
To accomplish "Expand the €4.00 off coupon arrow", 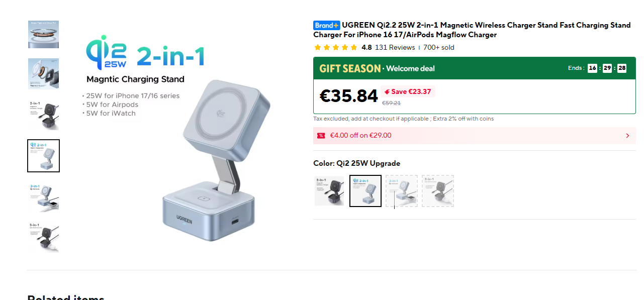I will 627,136.
